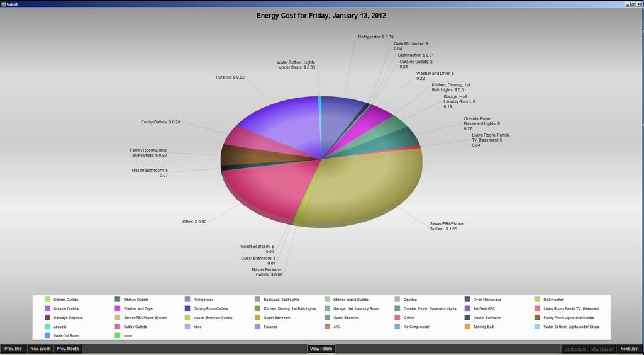Open the View Filters panel

pos(321,349)
